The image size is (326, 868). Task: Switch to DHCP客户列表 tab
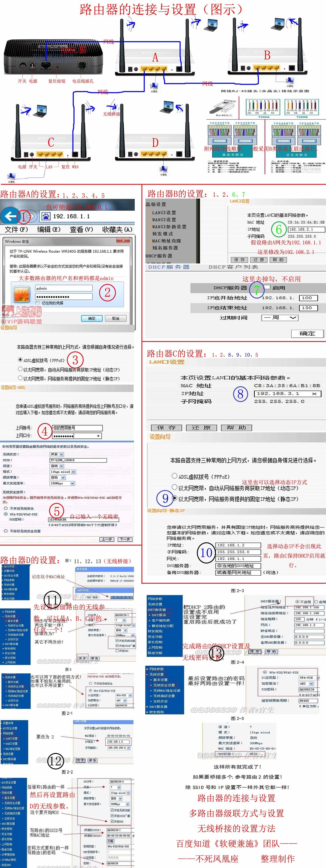click(233, 267)
